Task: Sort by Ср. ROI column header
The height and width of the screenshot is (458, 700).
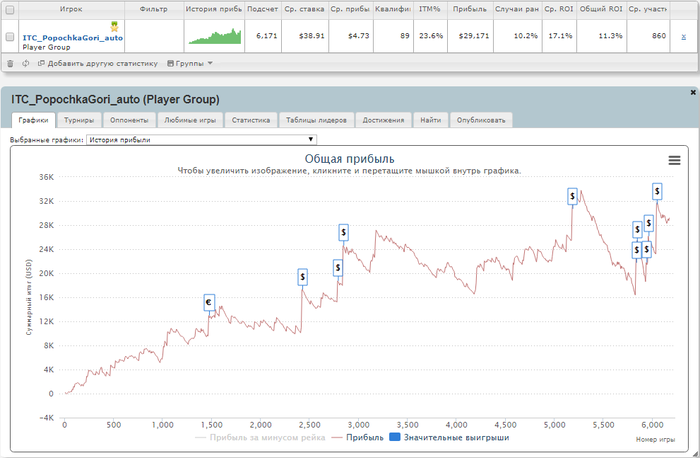Action: point(559,9)
